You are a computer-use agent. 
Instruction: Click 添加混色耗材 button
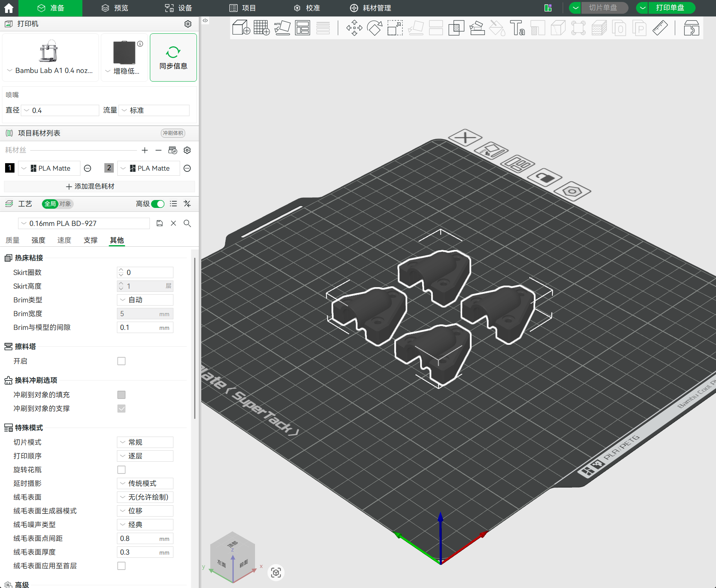click(90, 186)
